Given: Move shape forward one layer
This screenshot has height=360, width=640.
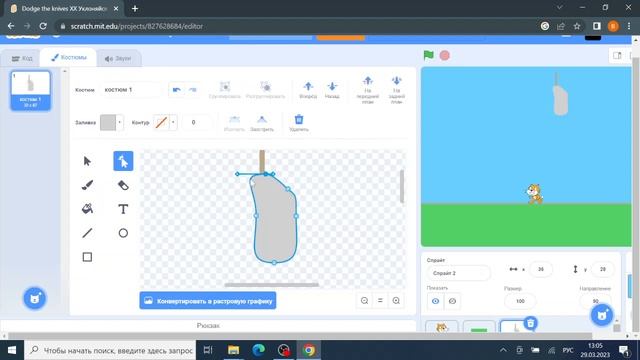Looking at the screenshot, I should tap(308, 86).
